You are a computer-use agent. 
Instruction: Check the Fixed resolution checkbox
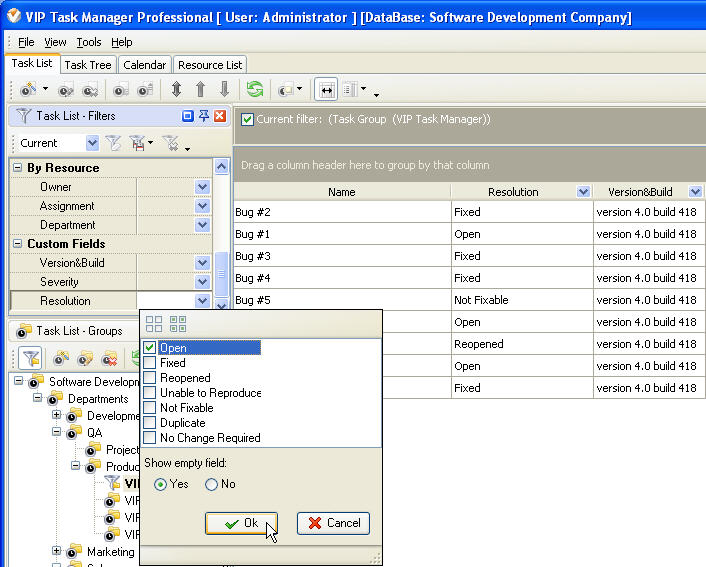149,363
